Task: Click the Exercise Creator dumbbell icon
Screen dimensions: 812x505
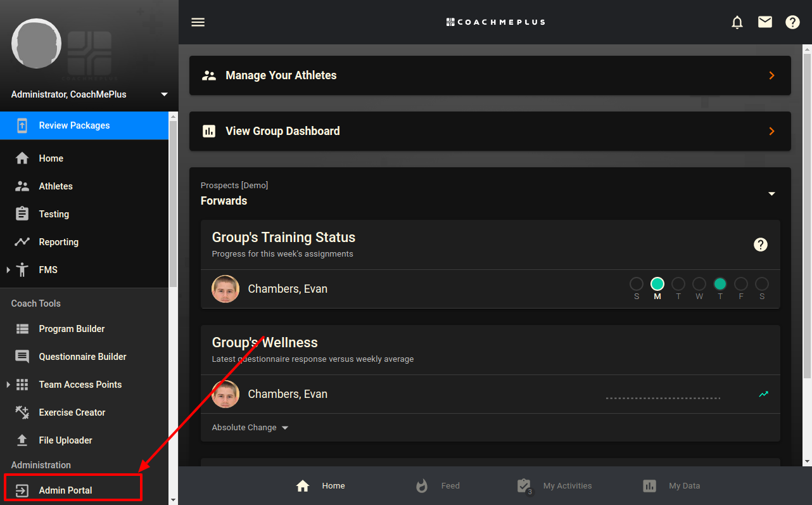Action: 22,412
